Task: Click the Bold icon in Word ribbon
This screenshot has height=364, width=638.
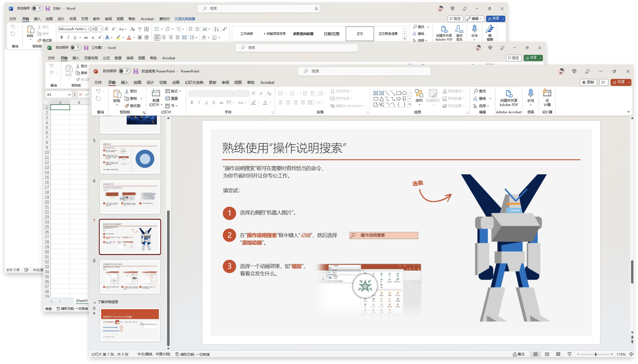Action: tap(62, 37)
